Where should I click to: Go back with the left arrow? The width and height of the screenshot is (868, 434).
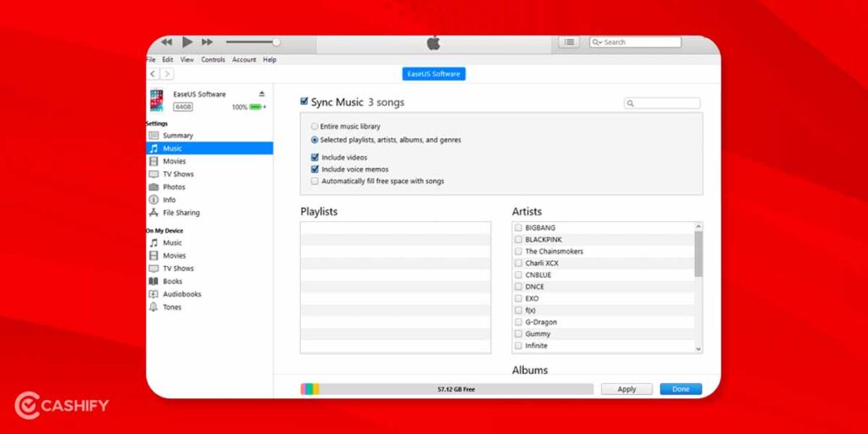point(153,74)
